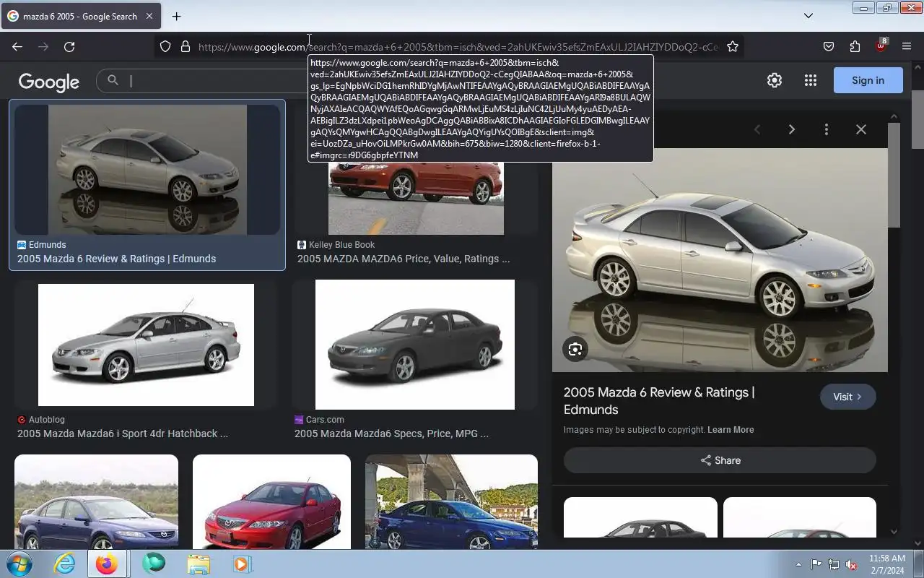924x578 pixels.
Task: Click the Visit button
Action: coord(847,397)
